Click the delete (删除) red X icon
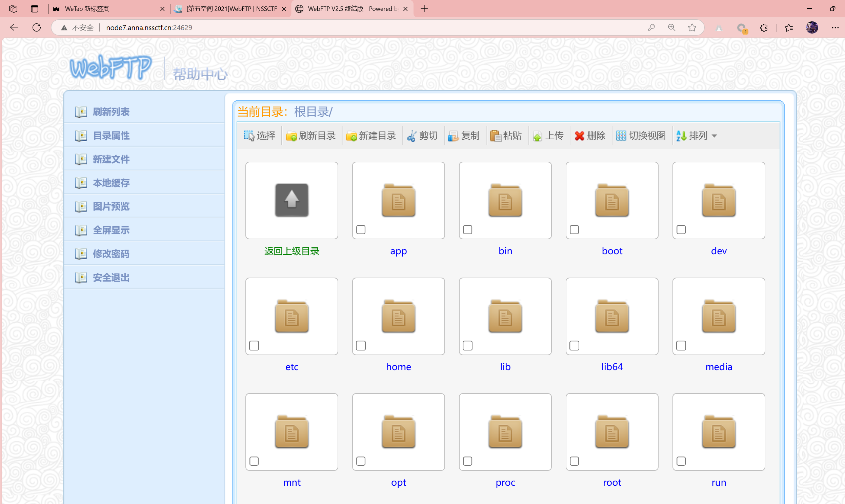845x504 pixels. pos(579,136)
